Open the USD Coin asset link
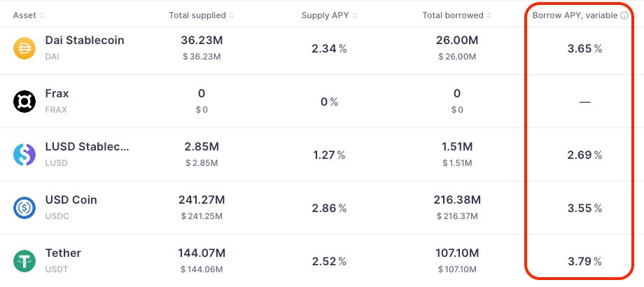Viewport: 644px width, 287px height. [71, 200]
